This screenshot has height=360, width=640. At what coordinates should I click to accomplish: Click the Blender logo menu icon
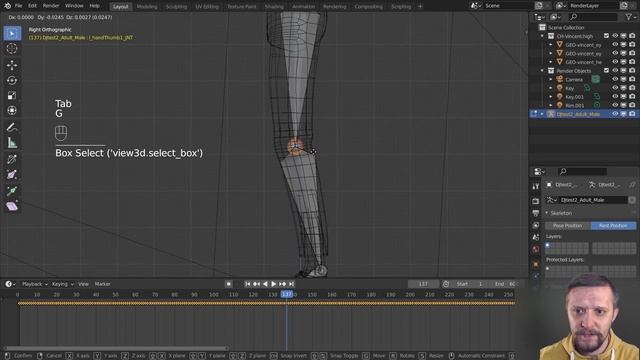point(7,6)
